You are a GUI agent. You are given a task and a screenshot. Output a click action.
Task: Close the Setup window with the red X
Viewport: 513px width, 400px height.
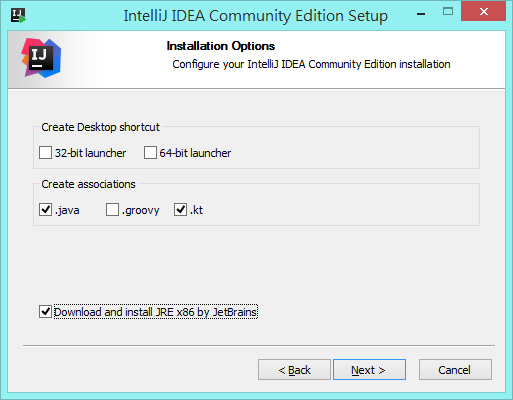[483, 12]
